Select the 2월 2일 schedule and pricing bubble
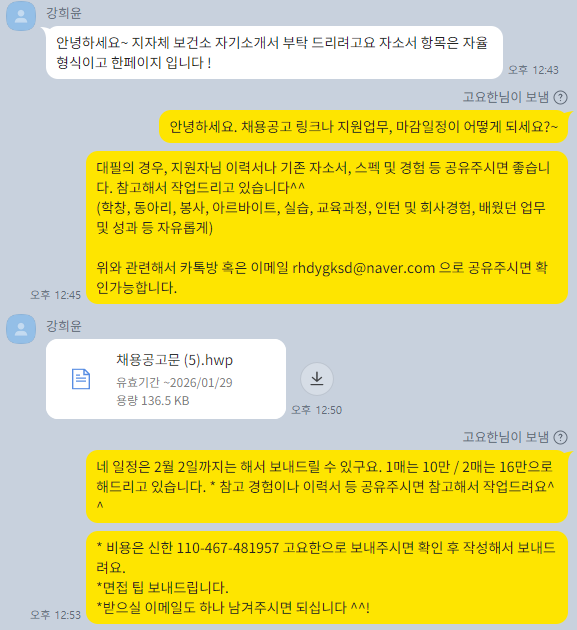The width and height of the screenshot is (577, 630). pos(327,487)
